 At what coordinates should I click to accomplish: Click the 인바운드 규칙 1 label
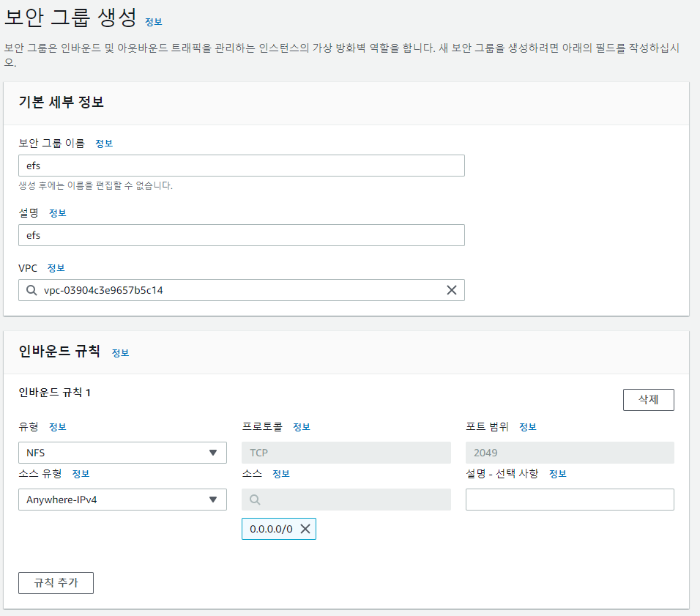click(54, 393)
